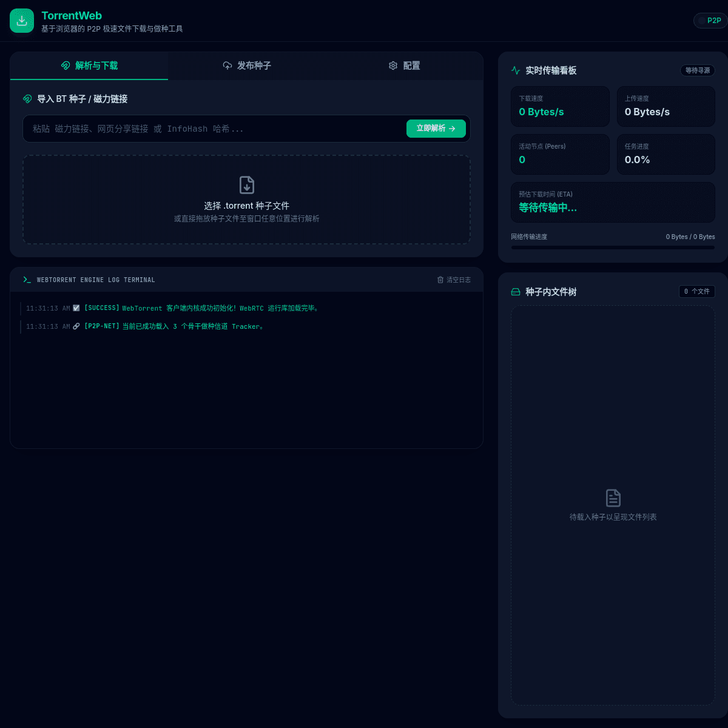The image size is (728, 728).
Task: Clear logs with 清空日志 button
Action: coord(454,280)
